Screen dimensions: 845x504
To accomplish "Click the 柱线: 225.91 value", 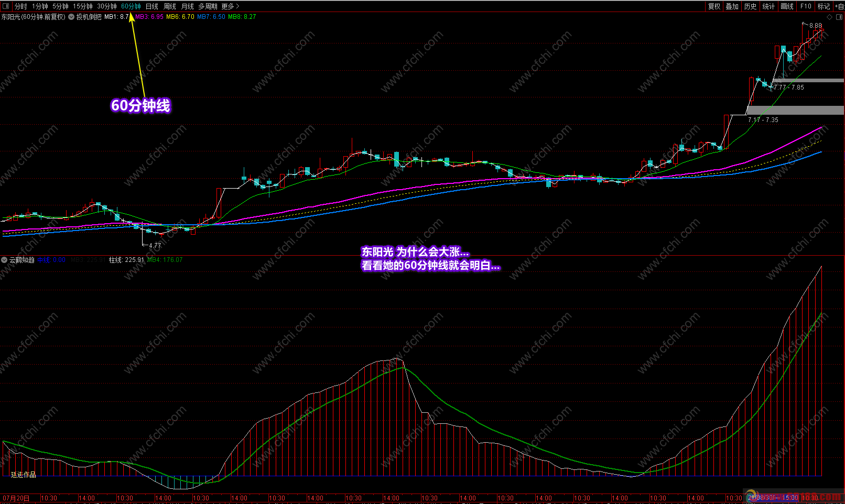I will coord(126,260).
